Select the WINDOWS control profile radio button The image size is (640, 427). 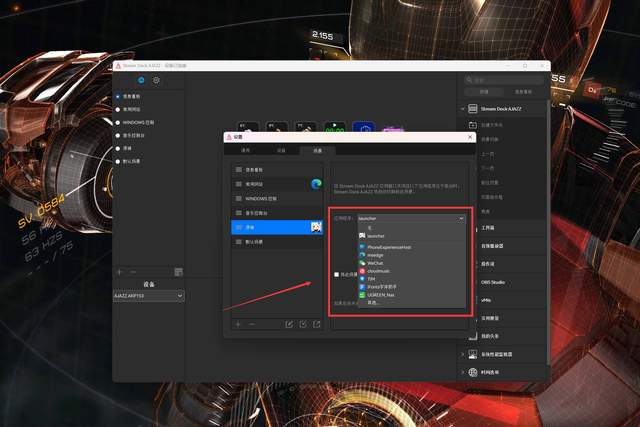point(119,122)
